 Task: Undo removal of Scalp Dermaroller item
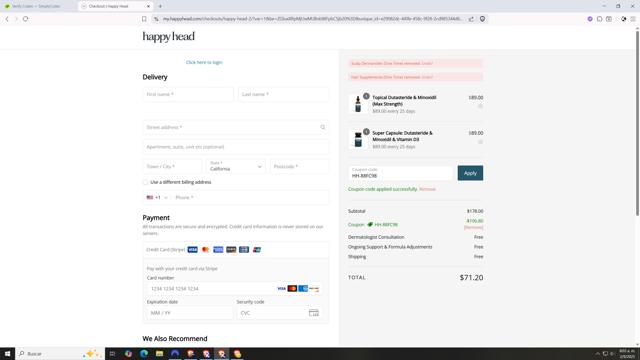pos(427,63)
